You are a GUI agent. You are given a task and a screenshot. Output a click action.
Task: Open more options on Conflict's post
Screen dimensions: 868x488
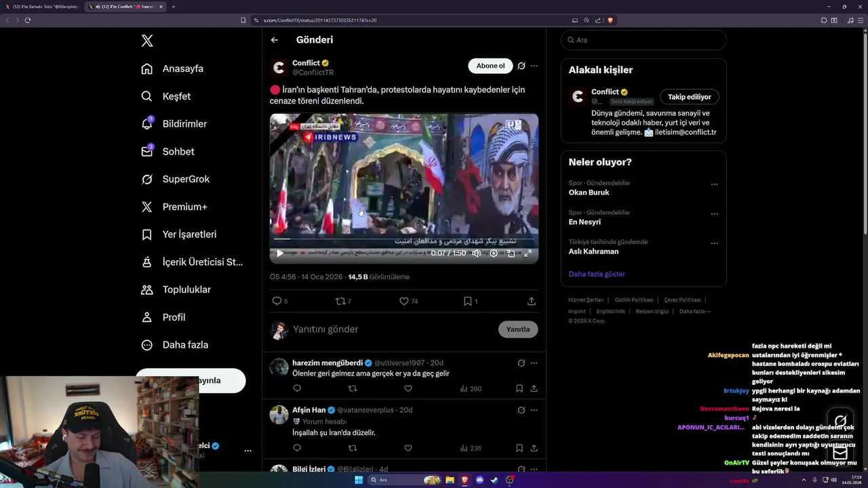pos(534,66)
